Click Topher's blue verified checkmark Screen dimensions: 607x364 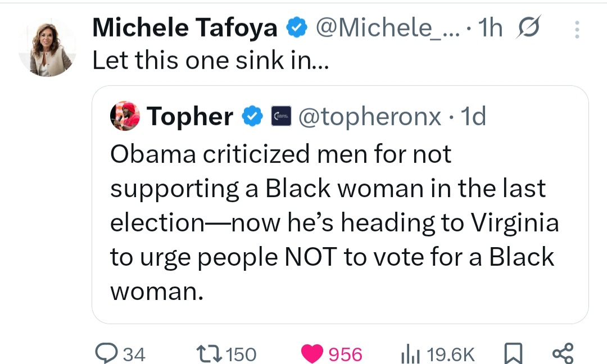click(251, 117)
